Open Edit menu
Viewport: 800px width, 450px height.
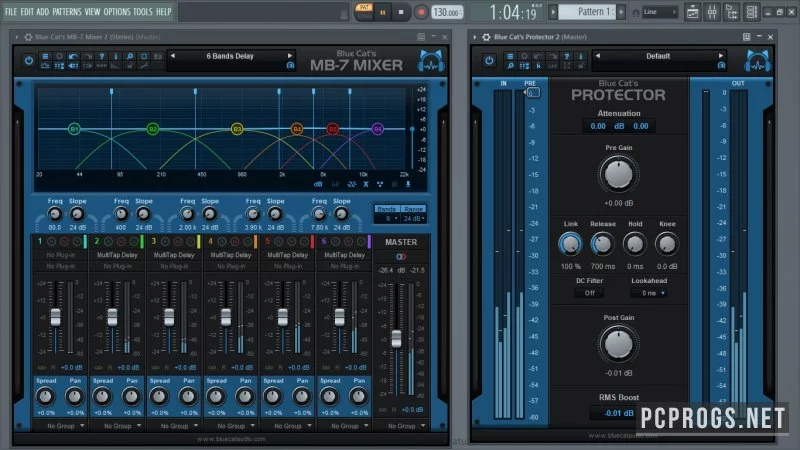27,11
